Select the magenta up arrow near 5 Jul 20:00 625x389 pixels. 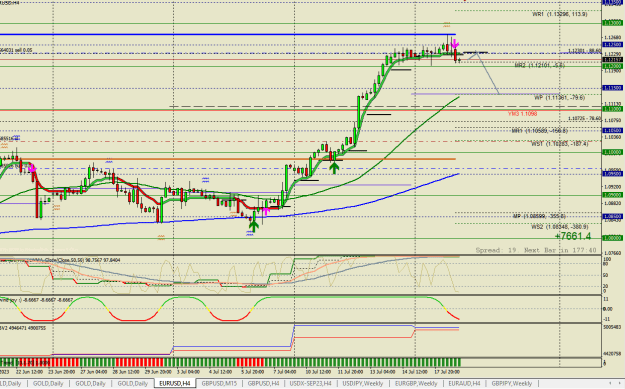click(x=265, y=211)
